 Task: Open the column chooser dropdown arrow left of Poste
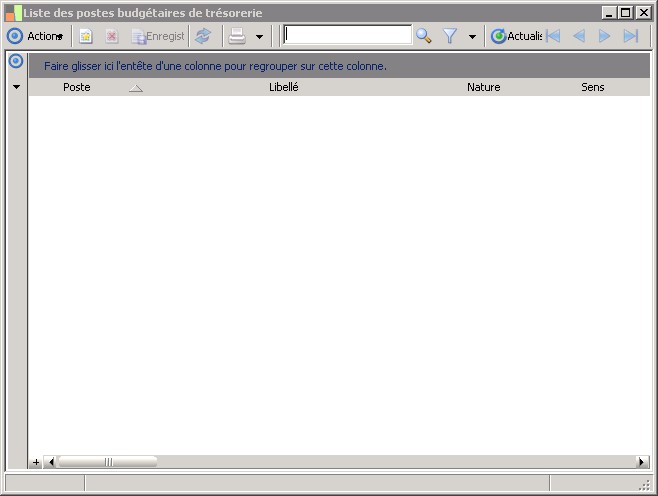pyautogui.click(x=16, y=87)
